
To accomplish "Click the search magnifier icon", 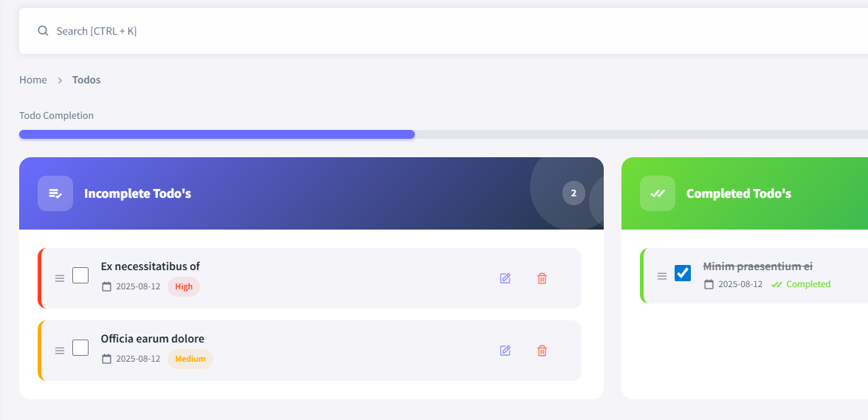I will (x=43, y=31).
